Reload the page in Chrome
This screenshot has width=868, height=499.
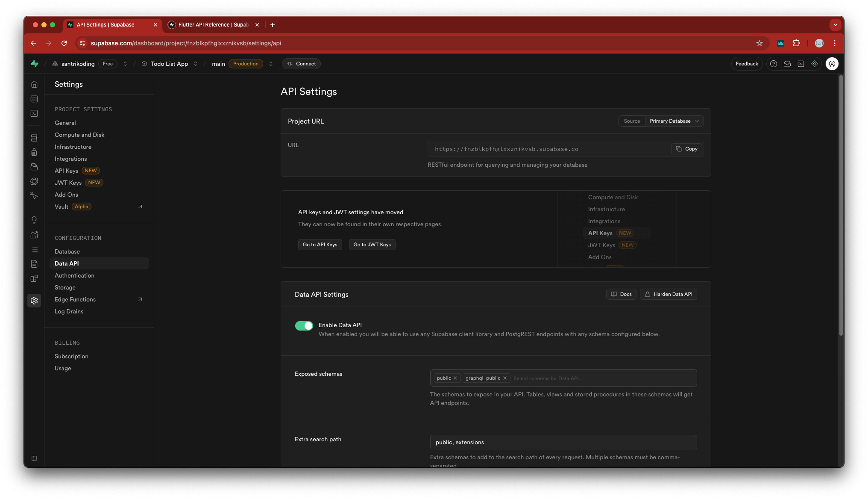(64, 43)
